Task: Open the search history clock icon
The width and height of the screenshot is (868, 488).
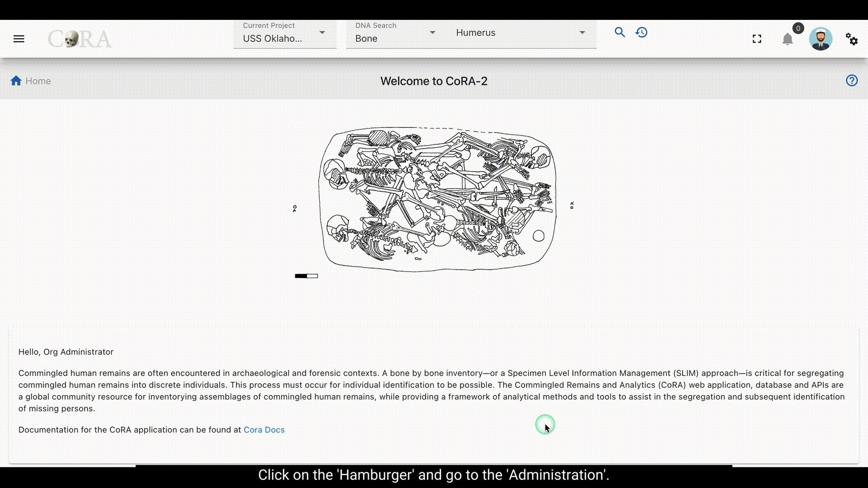Action: point(642,32)
